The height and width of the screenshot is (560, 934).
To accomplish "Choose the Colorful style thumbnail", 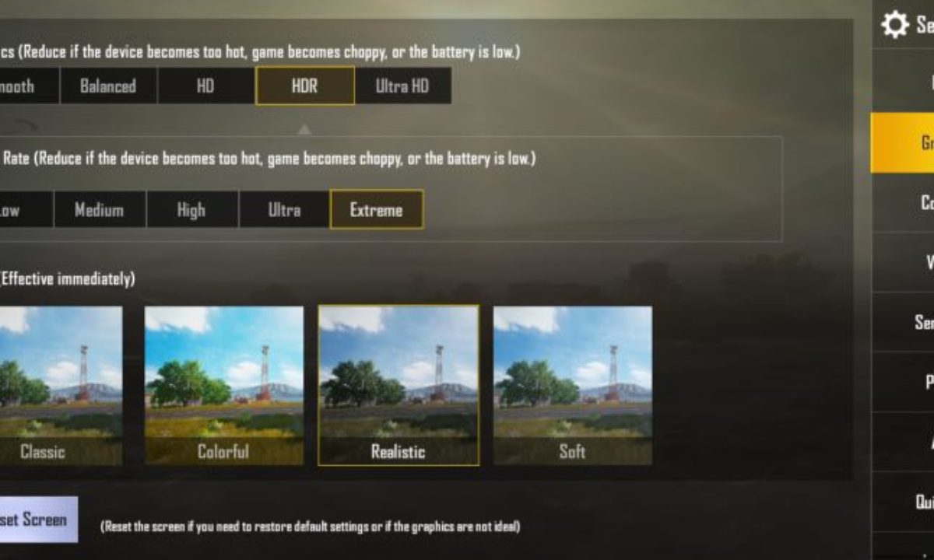I will click(x=224, y=386).
